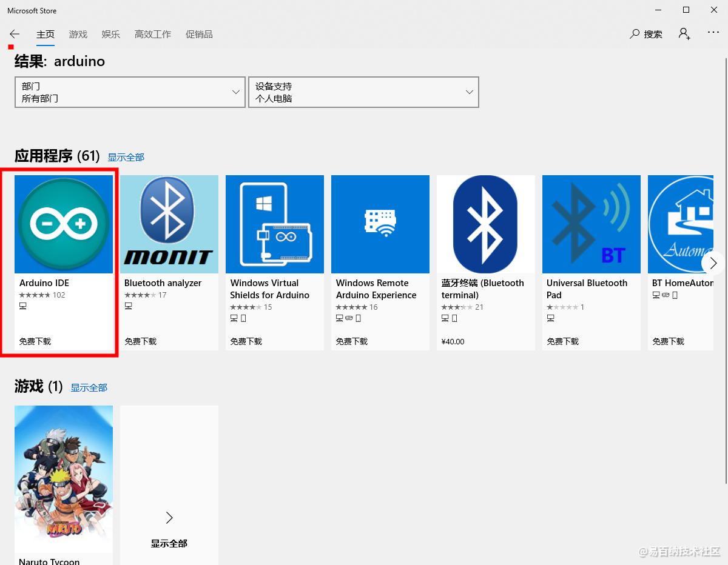Screen dimensions: 728x565
Task: Minimize the Microsoft Store window
Action: 658,10
